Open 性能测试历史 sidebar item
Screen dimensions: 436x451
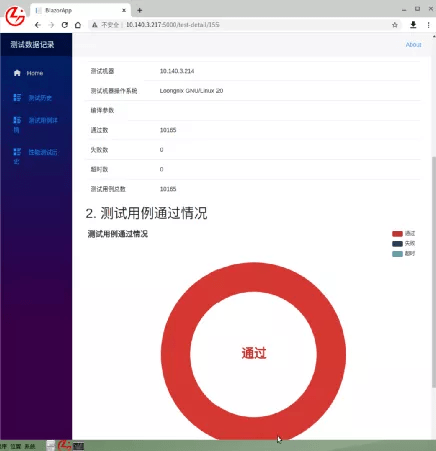click(35, 157)
